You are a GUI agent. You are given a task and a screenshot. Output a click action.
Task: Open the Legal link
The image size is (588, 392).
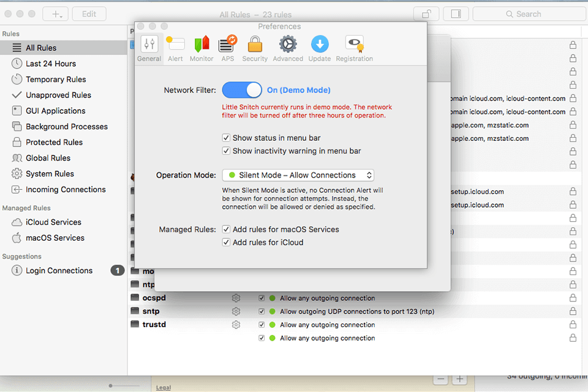pos(164,388)
